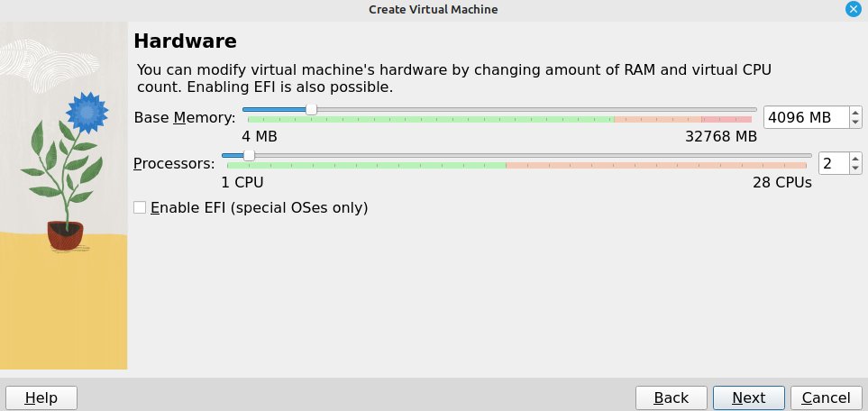The height and width of the screenshot is (411, 868).
Task: Click the Base Memory slider handle
Action: point(312,110)
